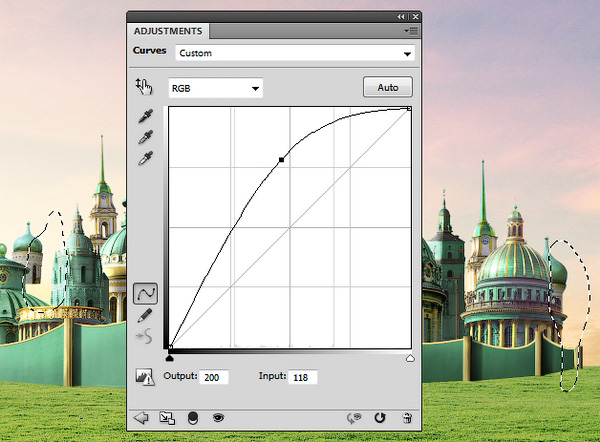Open the Curves preset dropdown showing Custom
The height and width of the screenshot is (442, 600).
295,53
